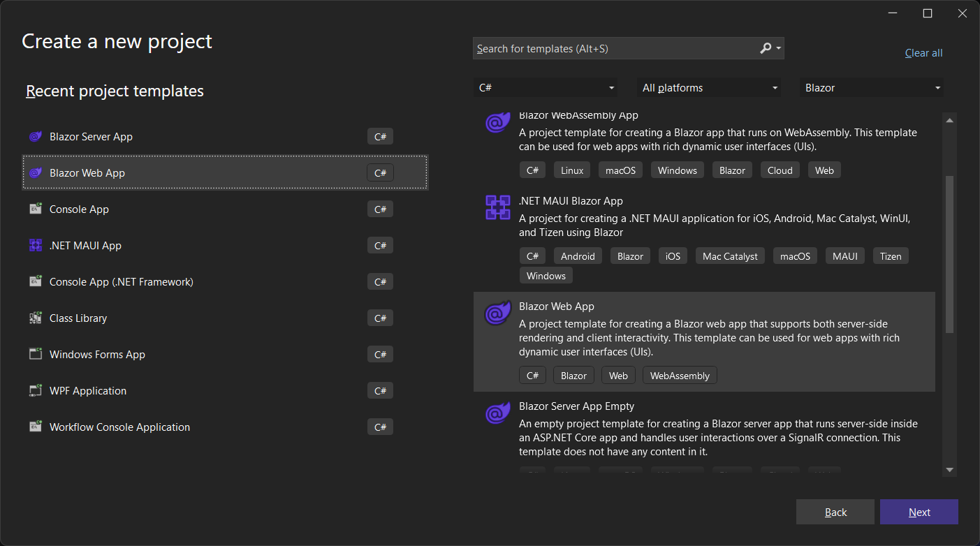Click the Blazor Server App Empty template icon
This screenshot has height=546, width=980.
(x=498, y=413)
